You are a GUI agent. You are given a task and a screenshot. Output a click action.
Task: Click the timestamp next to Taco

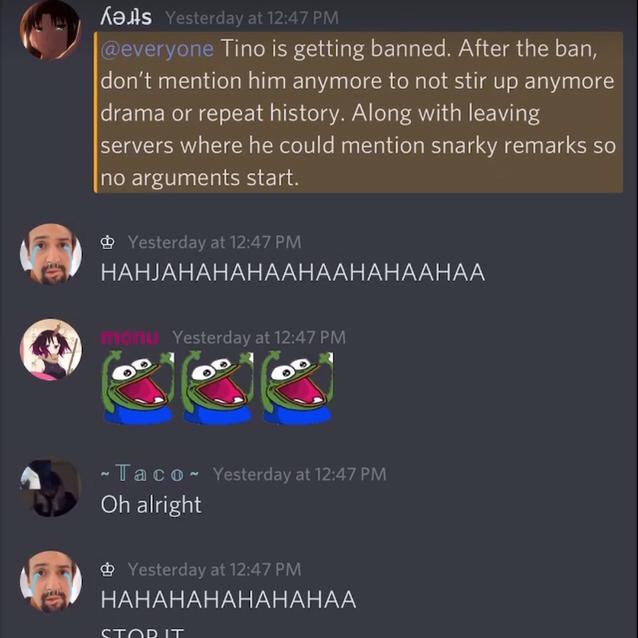coord(299,474)
